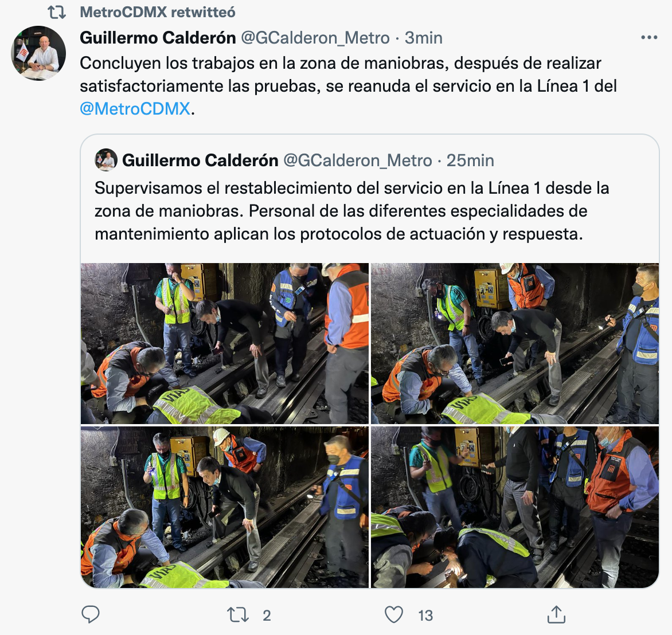The height and width of the screenshot is (635, 672).
Task: Like the tweet with the heart icon
Action: 393,615
